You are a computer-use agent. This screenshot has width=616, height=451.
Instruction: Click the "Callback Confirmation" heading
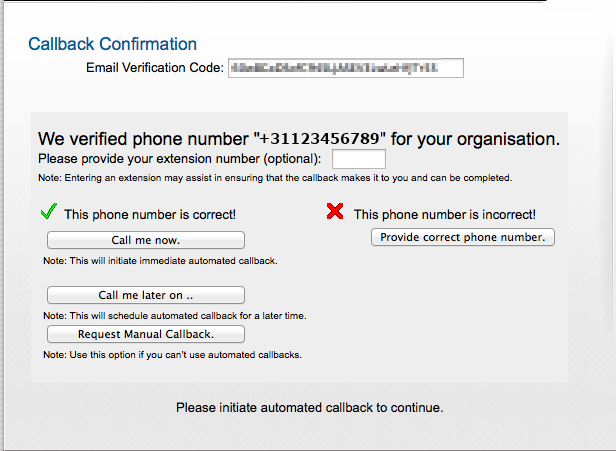tap(112, 44)
